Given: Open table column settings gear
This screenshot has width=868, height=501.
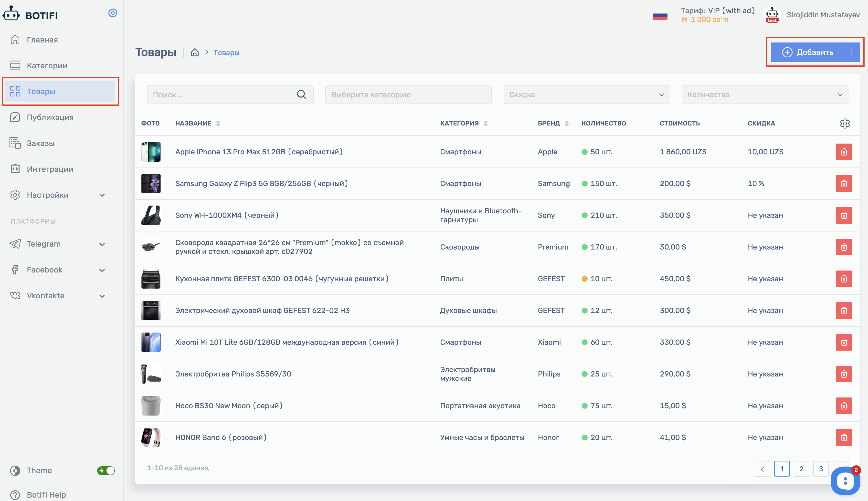Looking at the screenshot, I should click(x=845, y=123).
